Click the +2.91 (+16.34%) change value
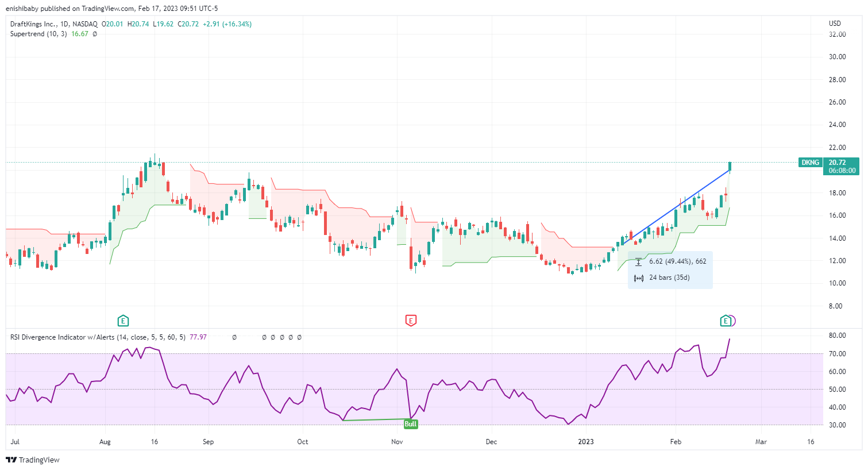The image size is (868, 470). coord(227,24)
